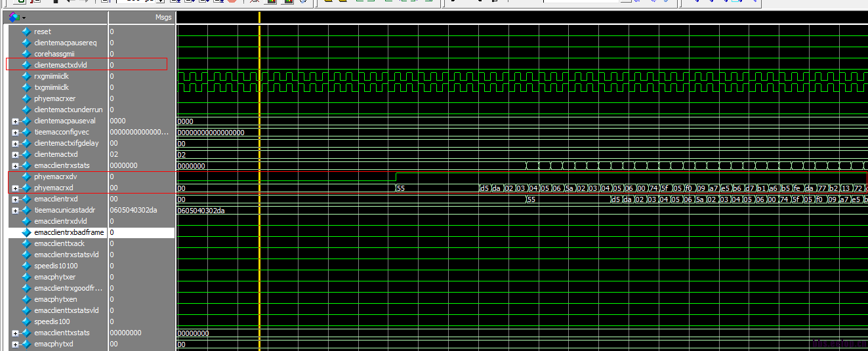Select the emacphytxer signal
This screenshot has height=351, width=868.
pyautogui.click(x=54, y=277)
